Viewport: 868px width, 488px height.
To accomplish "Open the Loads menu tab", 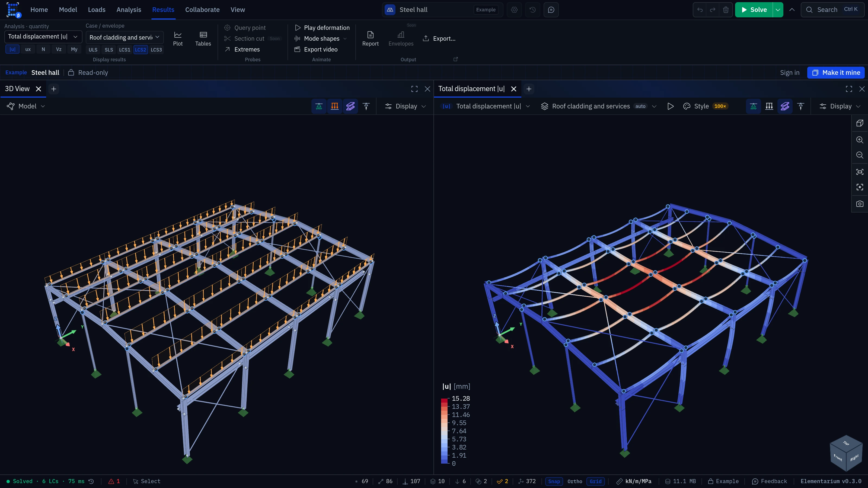I will [97, 10].
